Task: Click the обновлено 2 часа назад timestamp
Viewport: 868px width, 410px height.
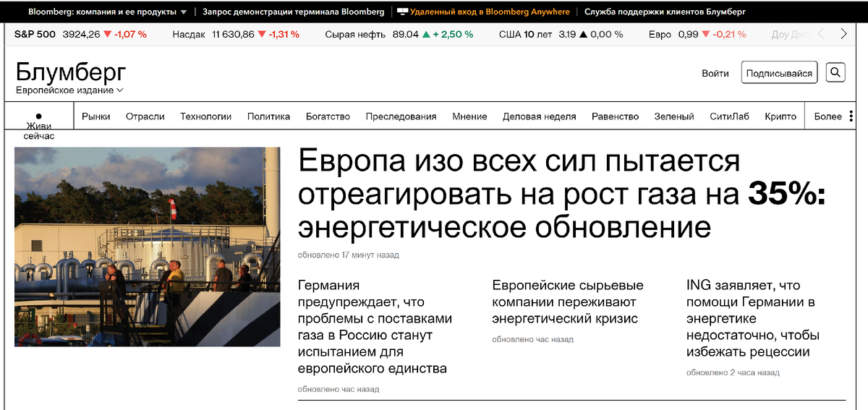Action: coord(733,373)
